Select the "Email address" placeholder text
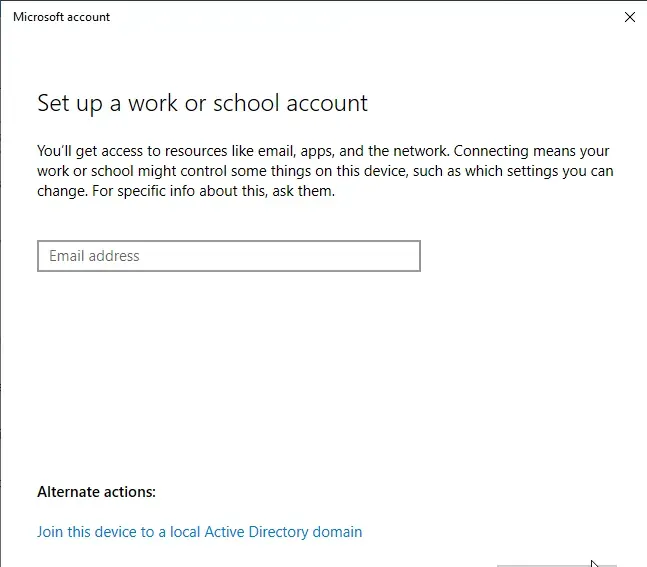 [x=94, y=256]
